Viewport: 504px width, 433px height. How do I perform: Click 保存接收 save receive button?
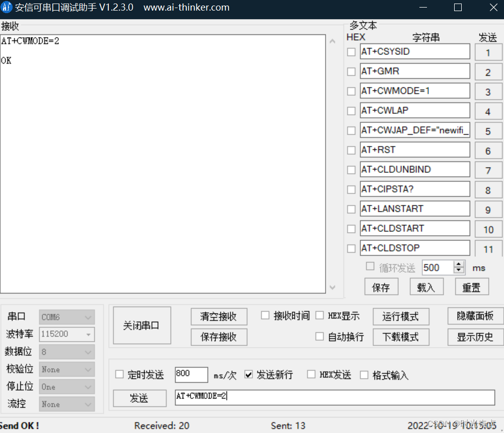pos(219,337)
